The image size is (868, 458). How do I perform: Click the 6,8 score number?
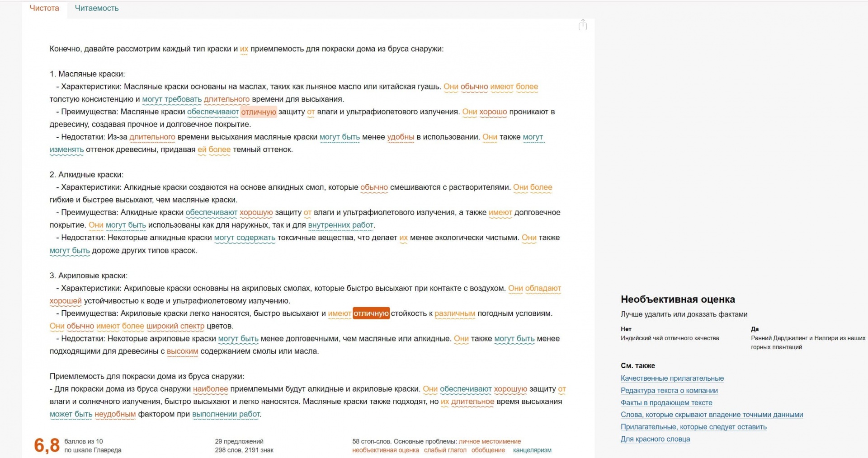[x=47, y=445]
